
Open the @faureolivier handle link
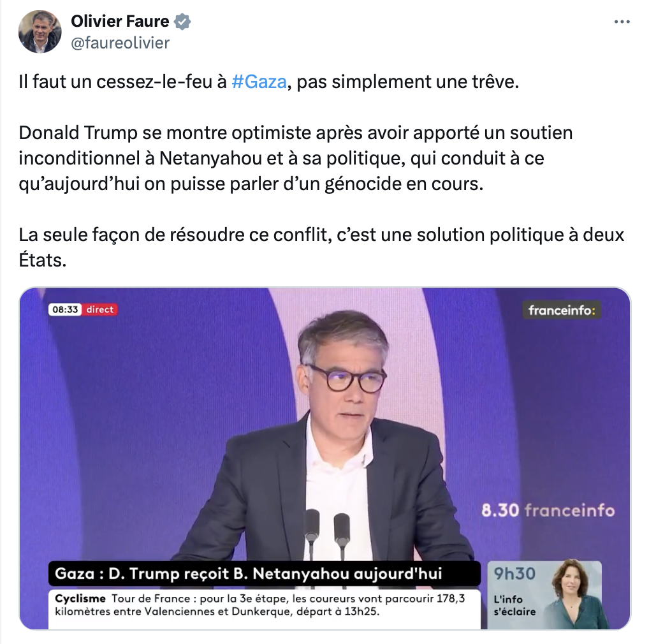point(120,43)
